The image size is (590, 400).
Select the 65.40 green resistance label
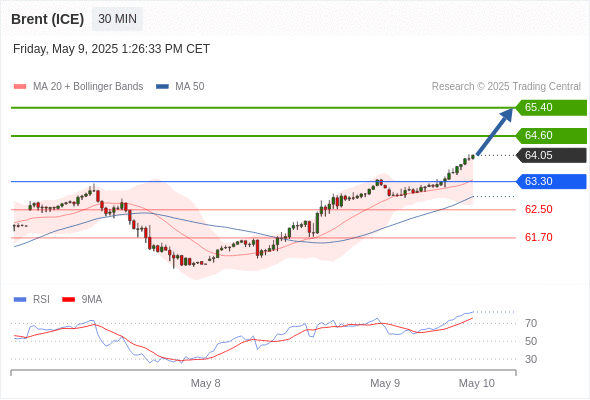point(551,108)
